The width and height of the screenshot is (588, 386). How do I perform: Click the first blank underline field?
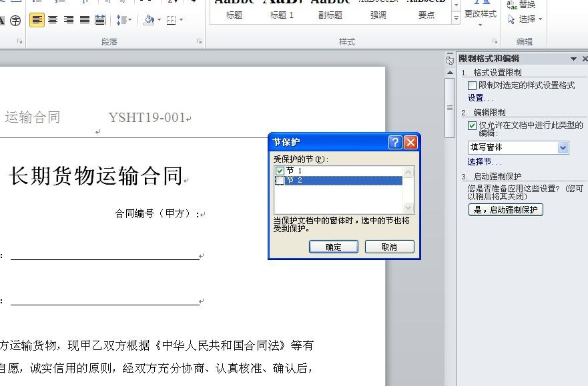pyautogui.click(x=105, y=256)
